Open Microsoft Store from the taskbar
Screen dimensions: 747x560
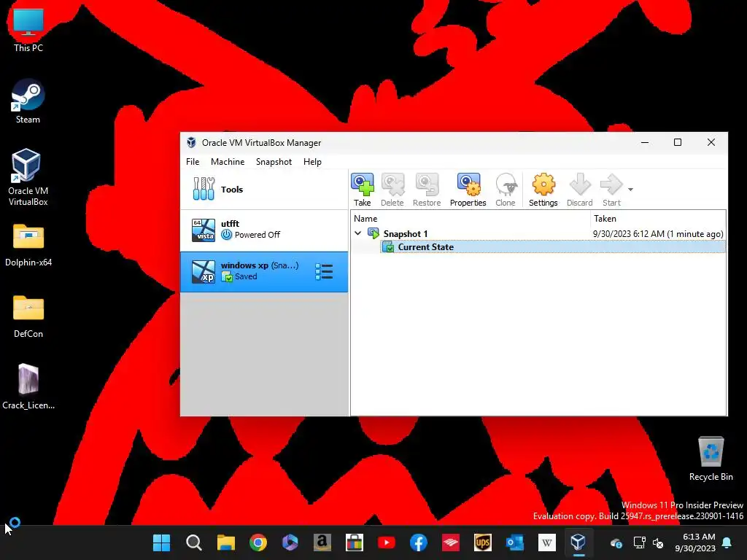(x=355, y=542)
